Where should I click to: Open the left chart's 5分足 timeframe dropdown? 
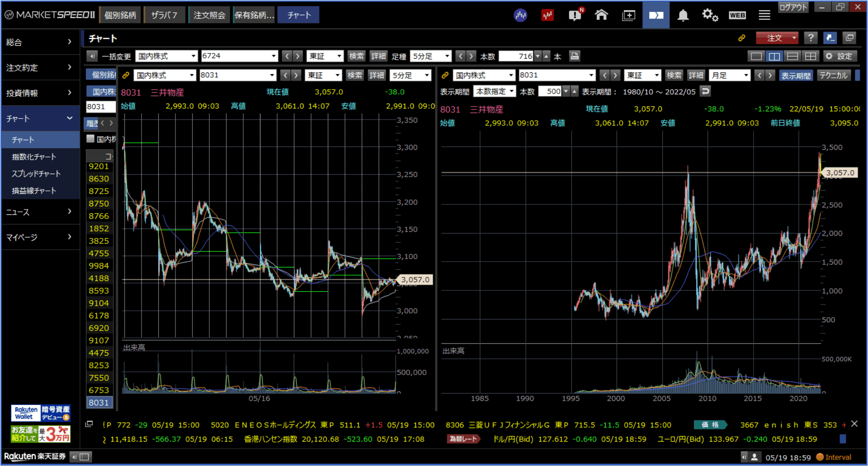click(410, 75)
